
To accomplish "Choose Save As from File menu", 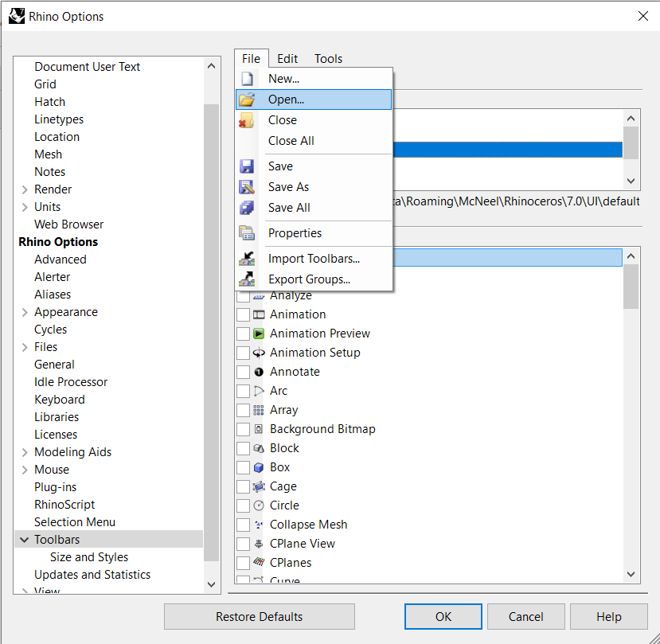I will 288,187.
